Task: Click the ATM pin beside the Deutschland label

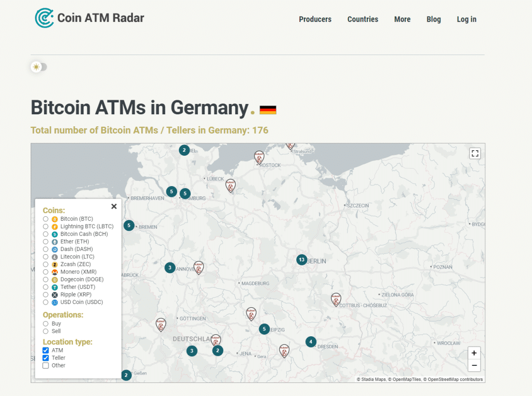Action: 216,340
